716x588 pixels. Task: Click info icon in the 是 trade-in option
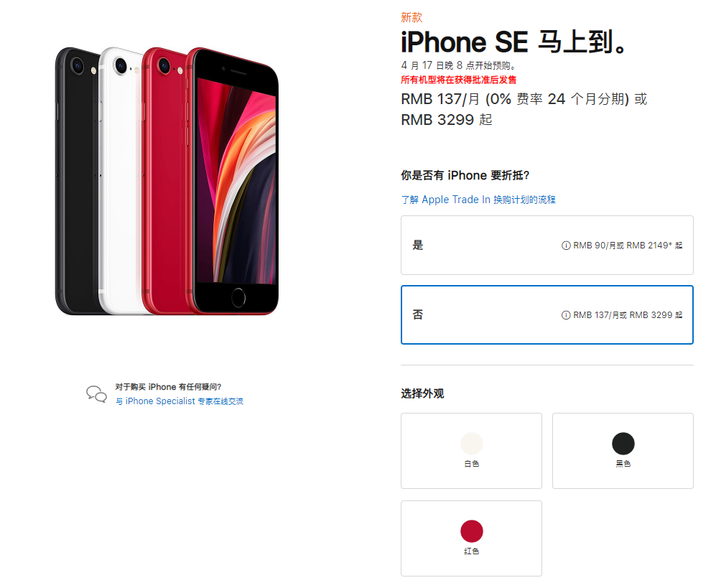click(566, 246)
